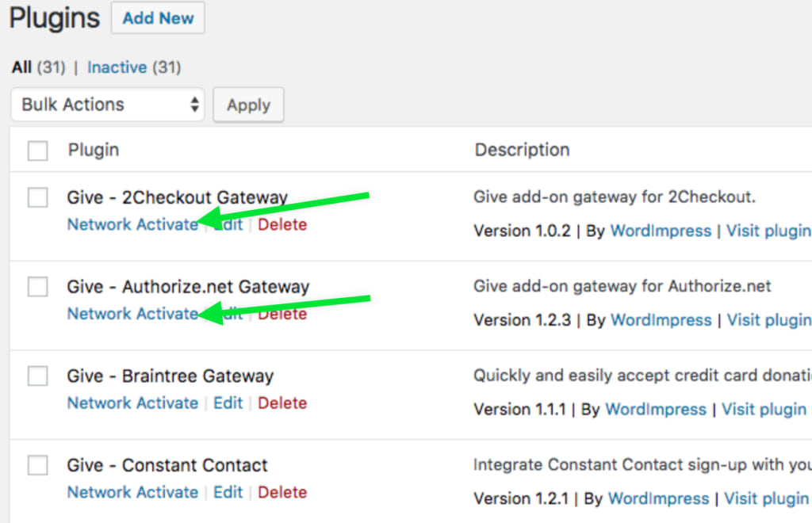Visit plugin site for Authorize.net Gateway

[x=769, y=320]
